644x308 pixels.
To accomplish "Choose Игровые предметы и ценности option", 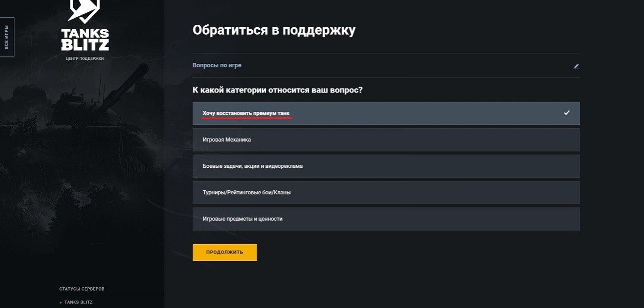I will tap(386, 218).
